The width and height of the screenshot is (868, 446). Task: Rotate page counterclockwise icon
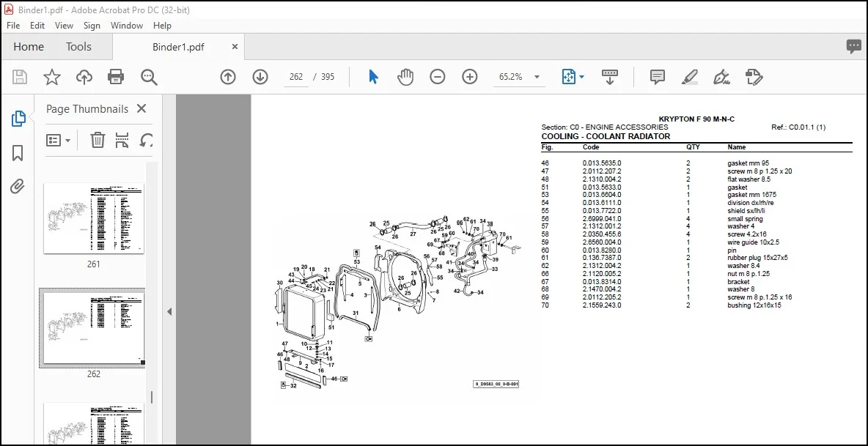[x=146, y=141]
